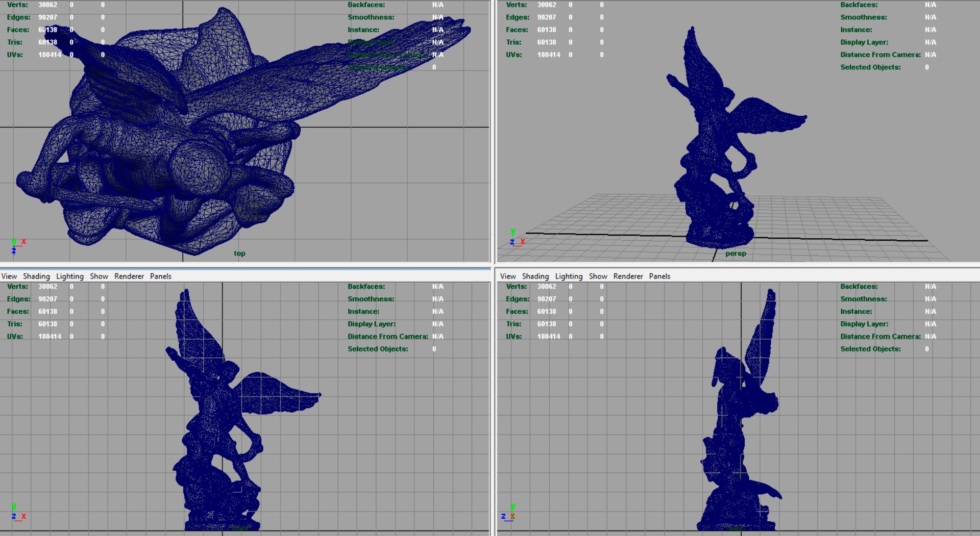Open Show menu in bottom-left viewport
Image resolution: width=980 pixels, height=536 pixels.
click(x=99, y=276)
